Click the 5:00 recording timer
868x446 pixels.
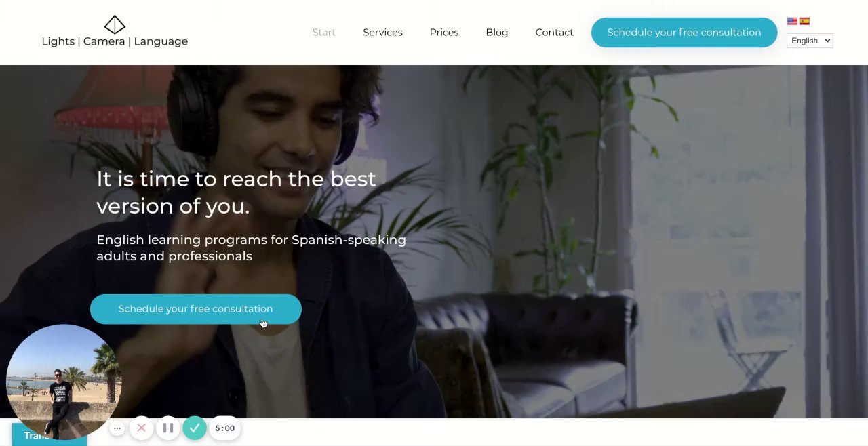click(224, 428)
